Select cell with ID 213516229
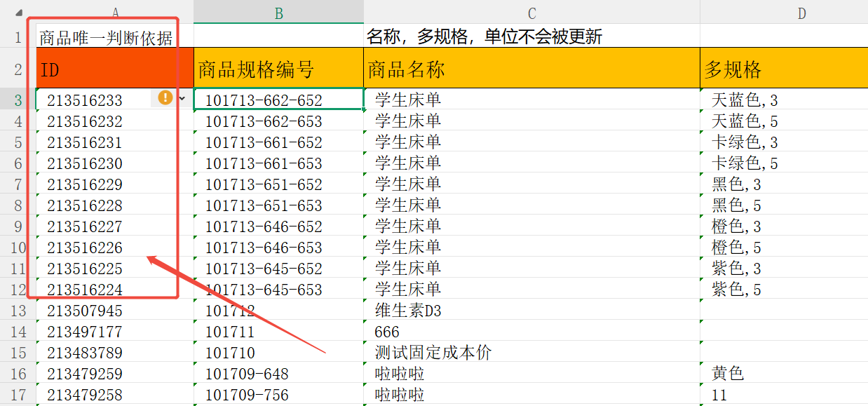The height and width of the screenshot is (406, 868). point(85,184)
